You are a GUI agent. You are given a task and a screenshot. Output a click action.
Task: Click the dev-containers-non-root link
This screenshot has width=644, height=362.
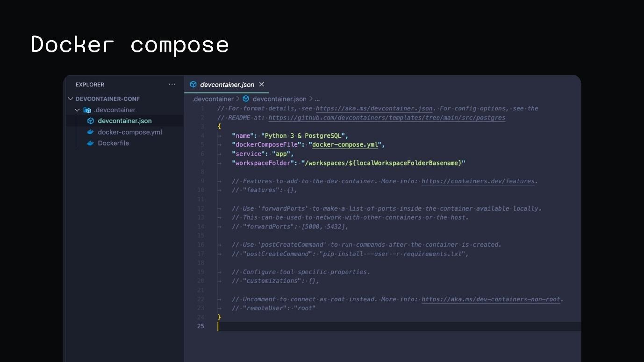point(490,299)
